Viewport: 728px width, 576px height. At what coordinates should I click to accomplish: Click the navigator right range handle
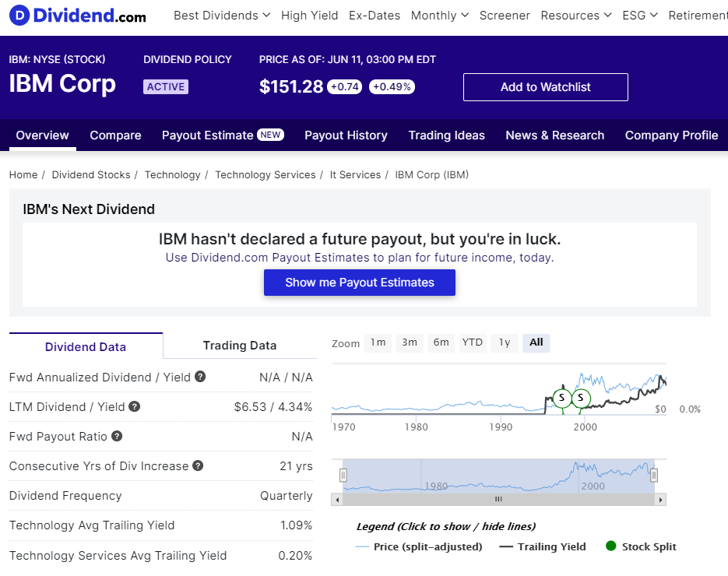[654, 475]
